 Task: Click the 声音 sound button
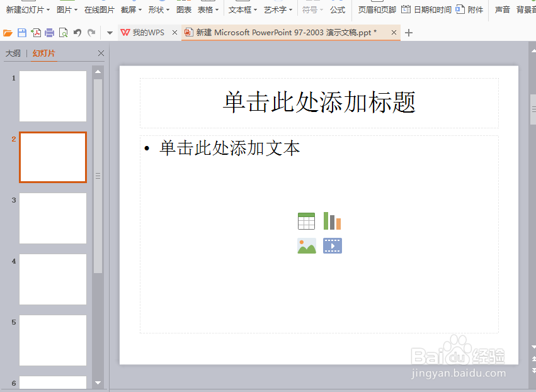click(503, 10)
